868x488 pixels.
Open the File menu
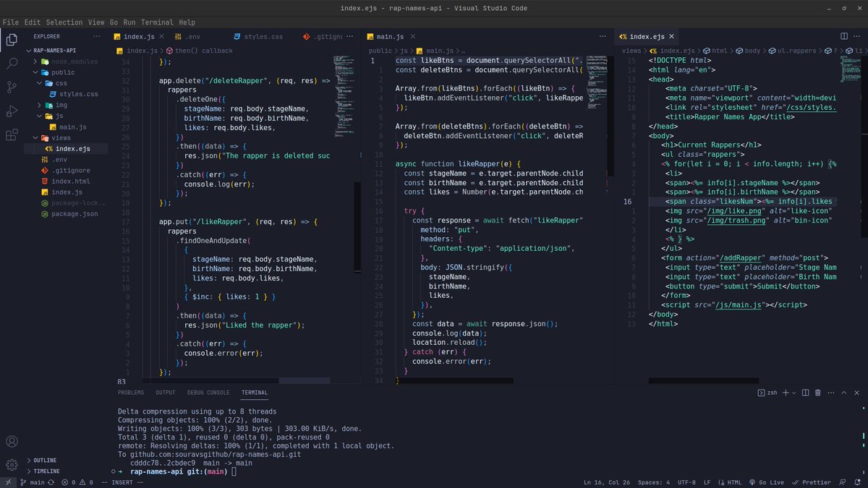pyautogui.click(x=11, y=22)
